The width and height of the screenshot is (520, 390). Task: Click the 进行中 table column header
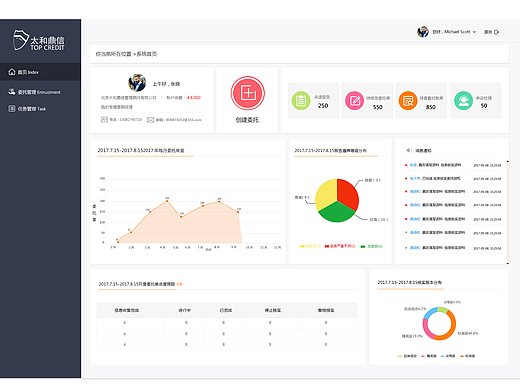click(x=184, y=310)
